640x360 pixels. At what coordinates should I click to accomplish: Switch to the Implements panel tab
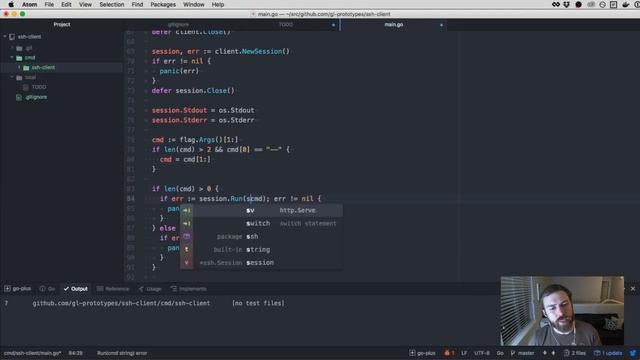[x=188, y=289]
